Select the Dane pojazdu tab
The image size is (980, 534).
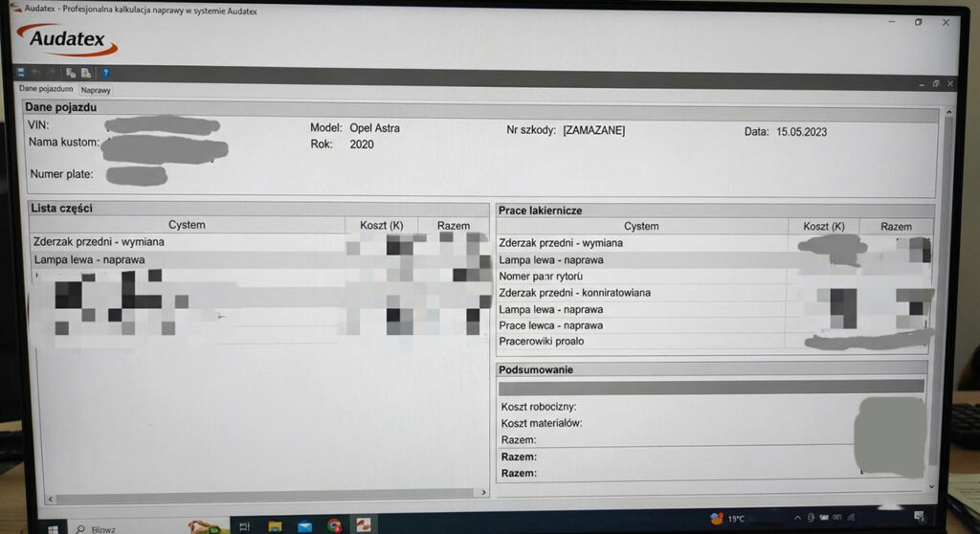pos(46,89)
